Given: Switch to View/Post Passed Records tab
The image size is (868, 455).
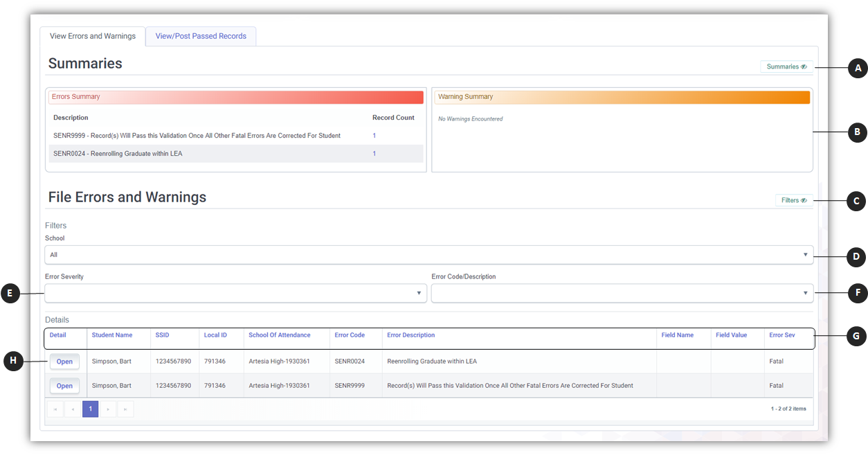Looking at the screenshot, I should pyautogui.click(x=201, y=36).
